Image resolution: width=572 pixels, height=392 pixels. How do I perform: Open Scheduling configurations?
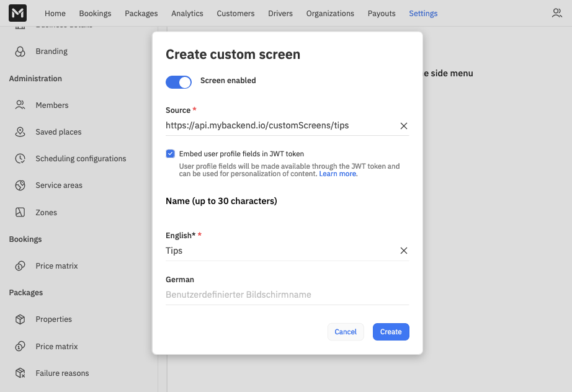[x=81, y=159]
